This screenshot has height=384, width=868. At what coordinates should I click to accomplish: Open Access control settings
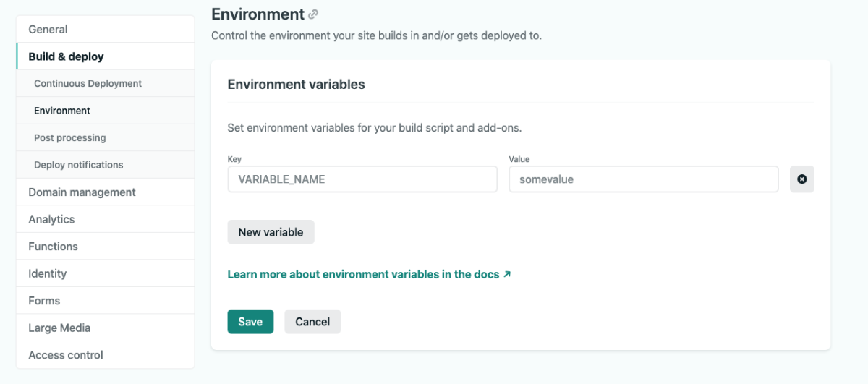click(106, 355)
